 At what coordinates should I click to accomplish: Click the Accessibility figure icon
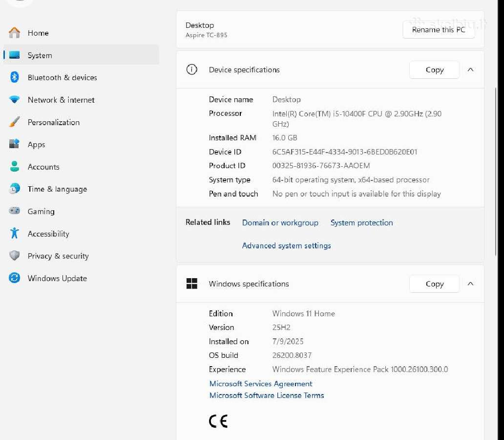pos(14,233)
